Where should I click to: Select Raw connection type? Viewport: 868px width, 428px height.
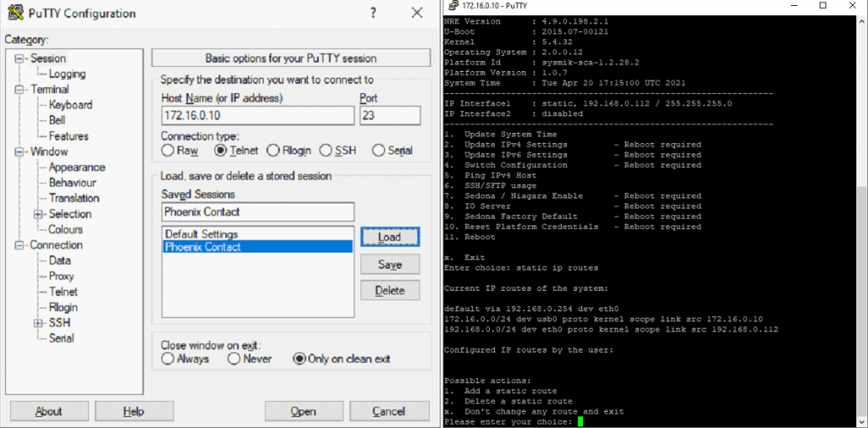point(168,151)
